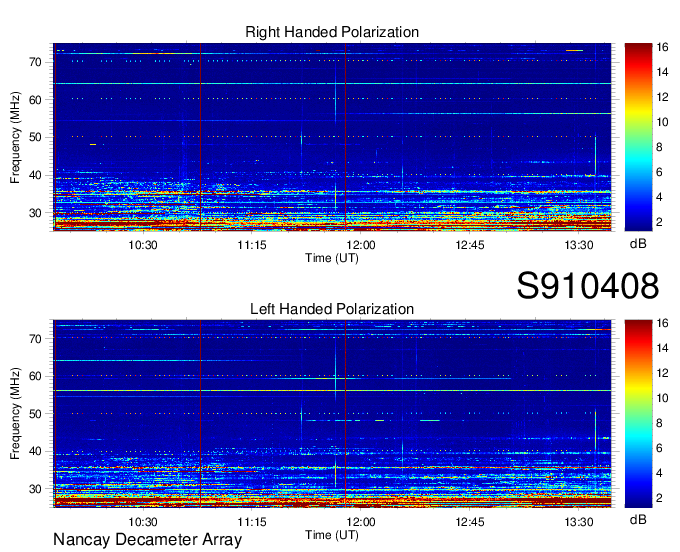The height and width of the screenshot is (552, 680).
Task: Click the Nancay Decameter Array caption
Action: [x=147, y=540]
